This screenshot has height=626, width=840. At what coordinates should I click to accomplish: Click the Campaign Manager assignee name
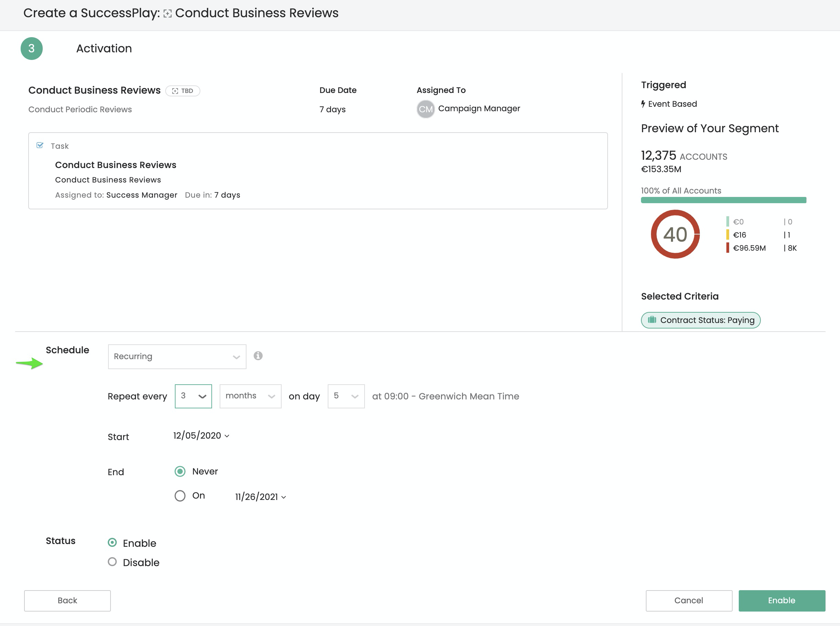(x=479, y=108)
